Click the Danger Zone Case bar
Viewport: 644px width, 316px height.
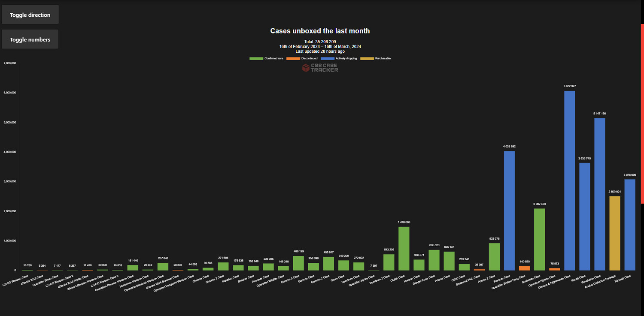coord(434,260)
